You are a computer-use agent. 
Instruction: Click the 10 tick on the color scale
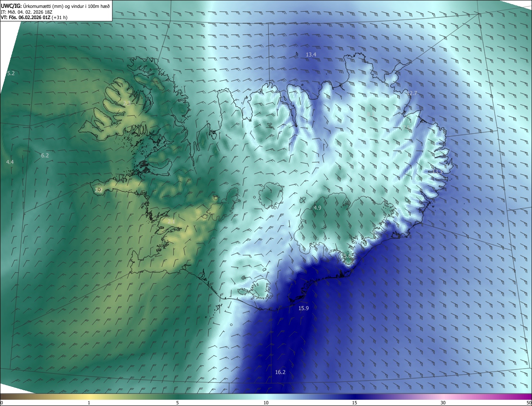[266, 403]
